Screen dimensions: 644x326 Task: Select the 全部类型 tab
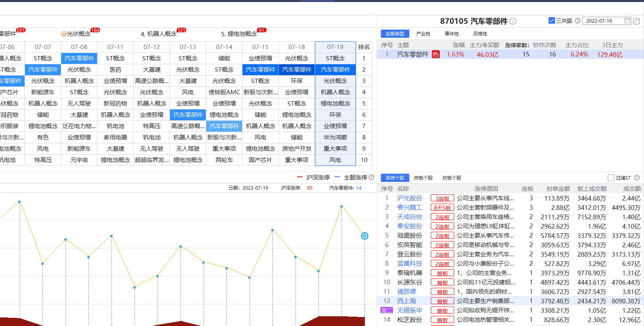click(x=395, y=34)
